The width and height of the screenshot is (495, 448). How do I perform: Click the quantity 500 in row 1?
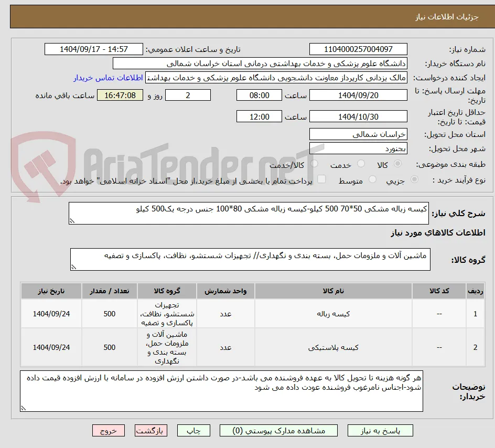(110, 314)
